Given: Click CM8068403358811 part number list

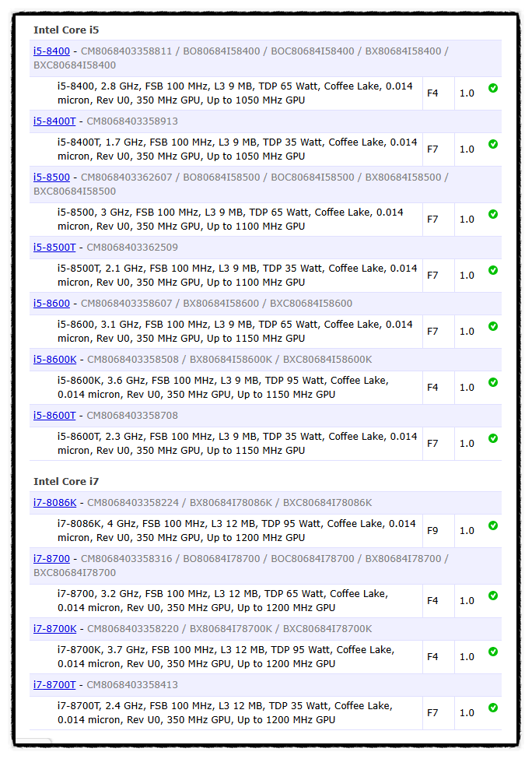Looking at the screenshot, I should pyautogui.click(x=241, y=58).
